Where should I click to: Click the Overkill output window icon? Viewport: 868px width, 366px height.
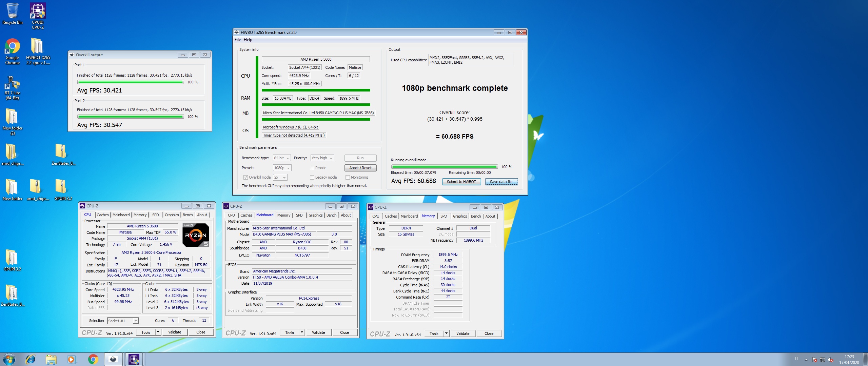click(x=72, y=55)
